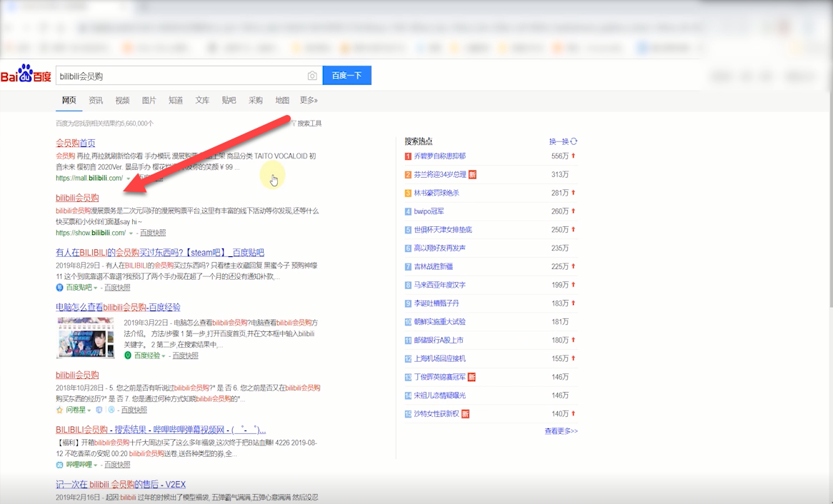Screen dimensions: 833x504
Task: Click the registered mark icon after 问卷星
Action: [111, 410]
